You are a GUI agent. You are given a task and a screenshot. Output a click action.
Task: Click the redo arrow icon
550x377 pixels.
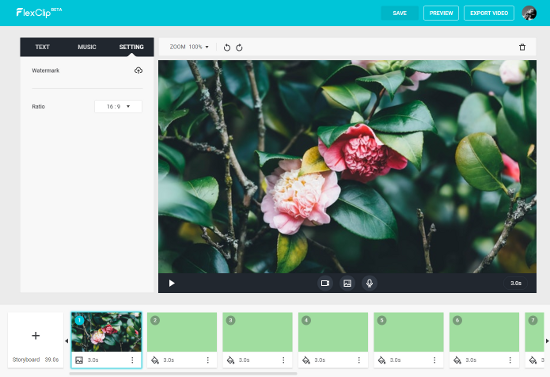pyautogui.click(x=239, y=47)
